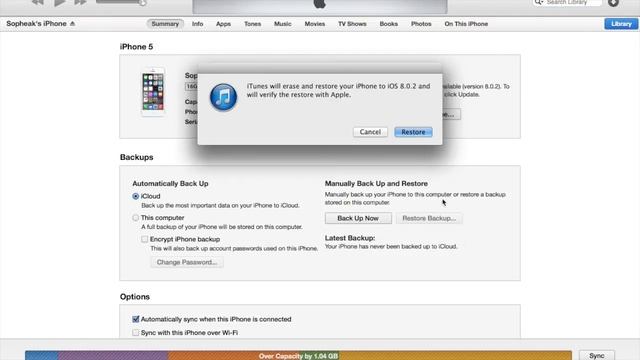Click the Latest Backup heading
640x360 pixels.
pyautogui.click(x=350, y=238)
